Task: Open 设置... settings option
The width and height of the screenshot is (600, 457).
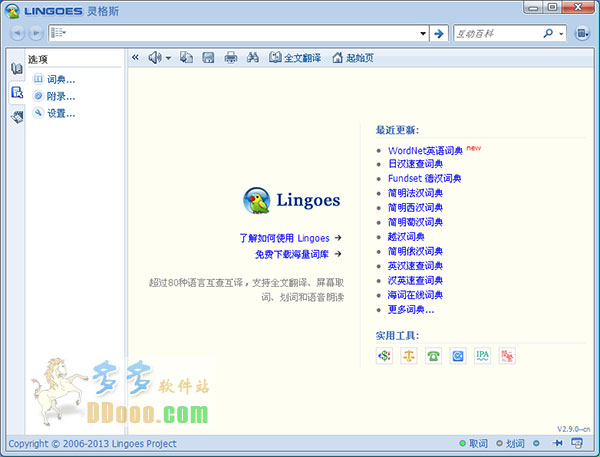Action: [54, 113]
